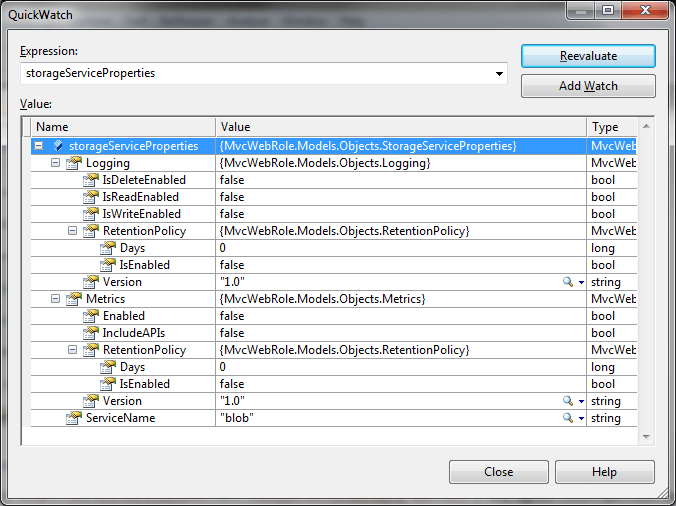
Task: Click the IsDeleteEnabled property icon
Action: point(91,180)
